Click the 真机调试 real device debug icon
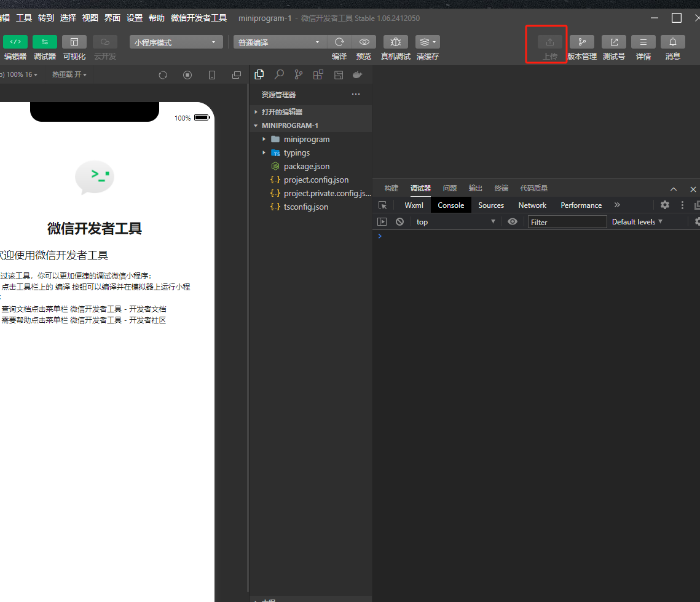The image size is (700, 602). coord(396,42)
